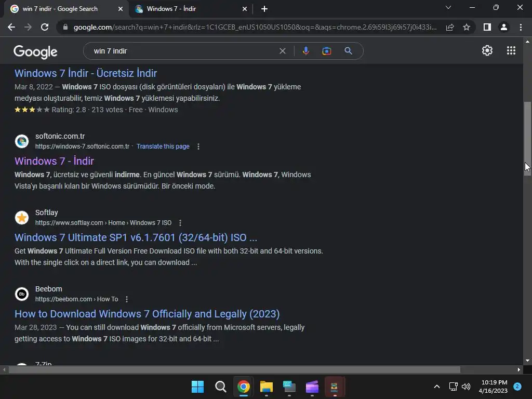Click the softonic.com.tr favicon
Image resolution: width=532 pixels, height=399 pixels.
pyautogui.click(x=22, y=141)
